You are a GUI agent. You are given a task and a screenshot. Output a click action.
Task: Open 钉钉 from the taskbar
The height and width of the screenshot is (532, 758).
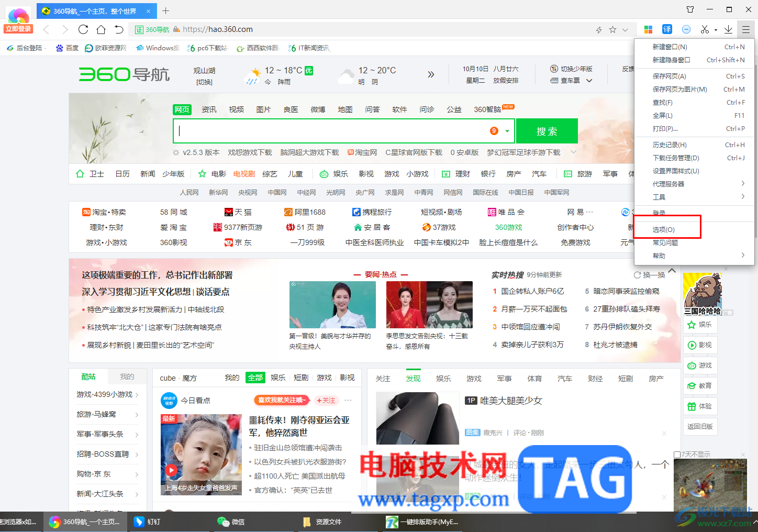pos(148,522)
